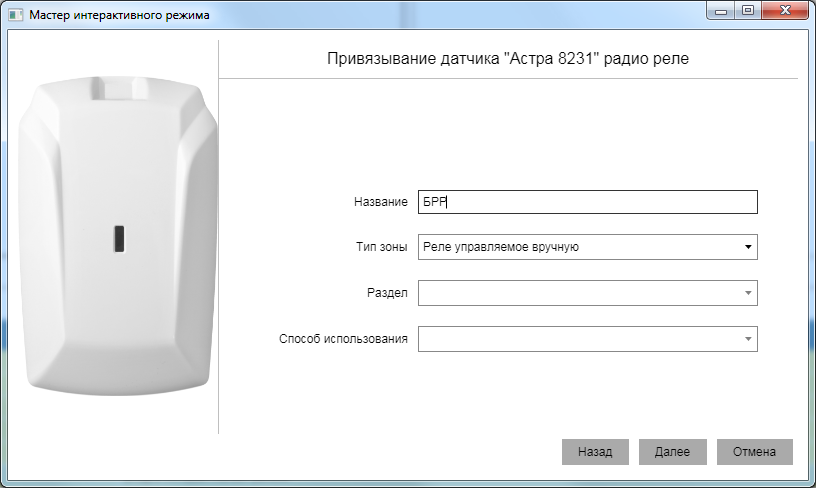The height and width of the screenshot is (488, 816).
Task: Minimize the Мастер интерактивного режима window
Action: [x=721, y=10]
